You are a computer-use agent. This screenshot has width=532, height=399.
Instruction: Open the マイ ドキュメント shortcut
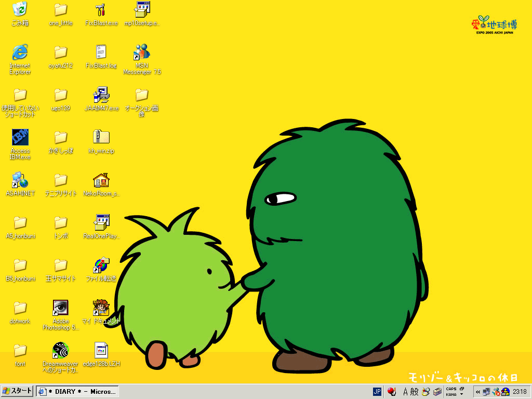click(101, 312)
